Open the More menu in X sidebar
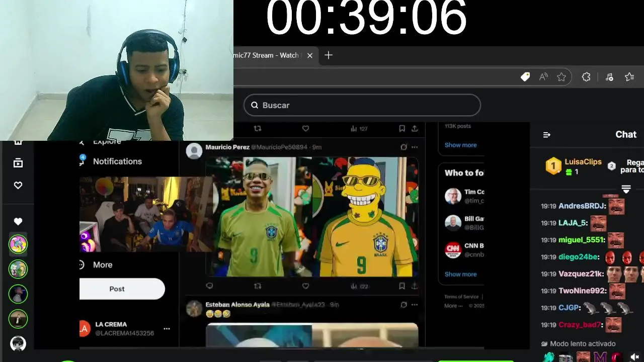This screenshot has height=362, width=644. point(103,265)
